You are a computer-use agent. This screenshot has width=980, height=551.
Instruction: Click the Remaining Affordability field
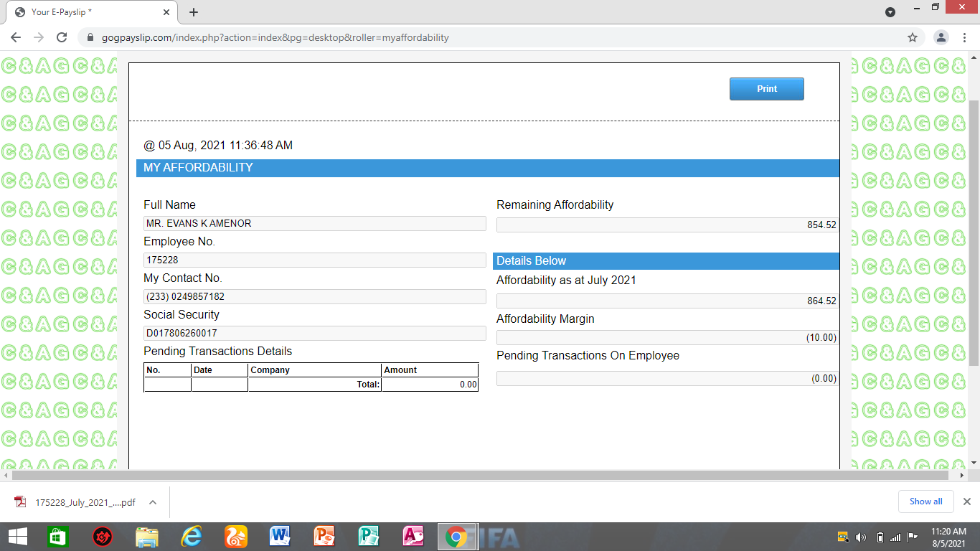coord(666,225)
